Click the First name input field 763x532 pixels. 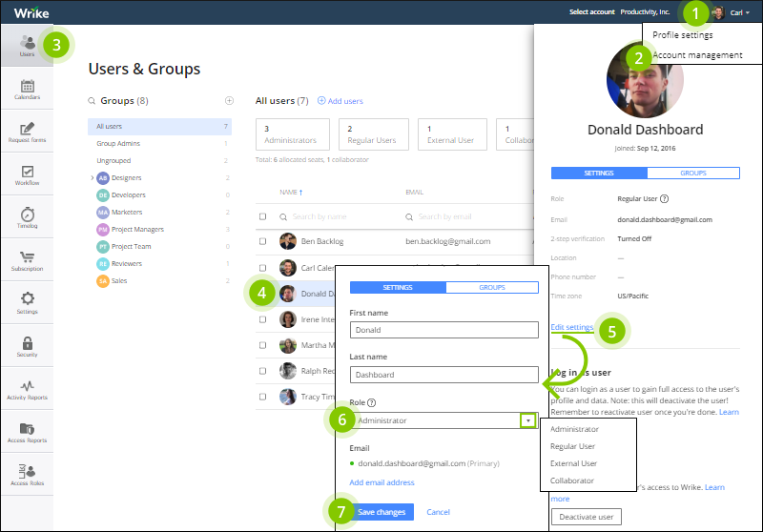pyautogui.click(x=443, y=330)
